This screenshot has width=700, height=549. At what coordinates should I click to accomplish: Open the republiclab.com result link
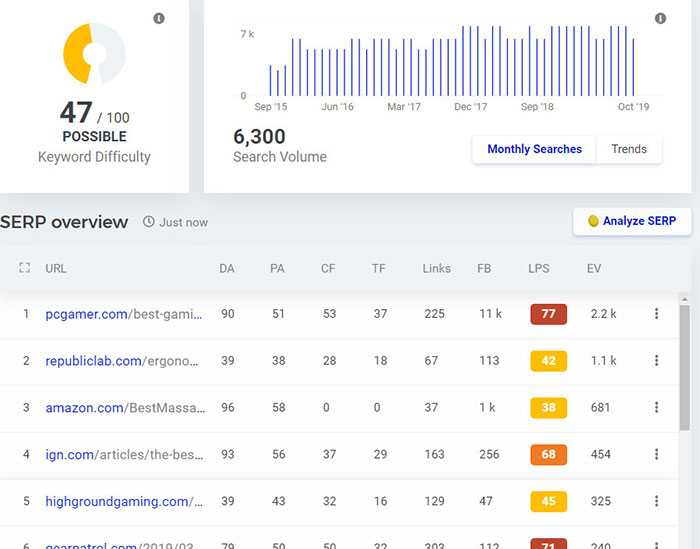click(124, 361)
